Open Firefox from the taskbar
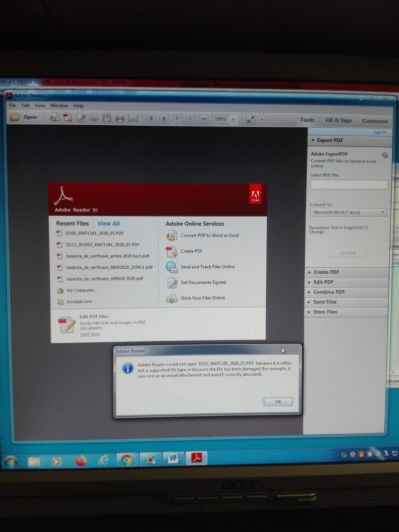This screenshot has height=532, width=399. coord(80,461)
